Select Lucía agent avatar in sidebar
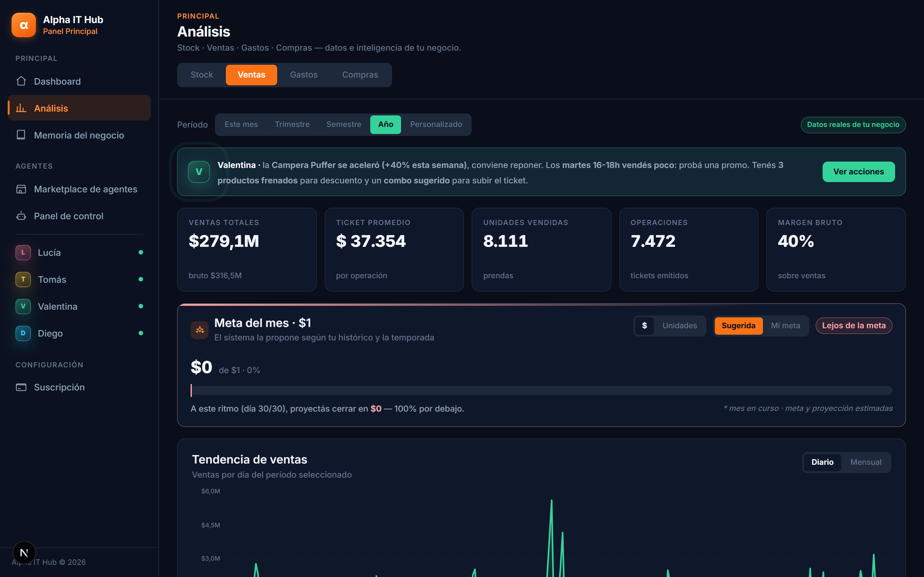Screen dimensions: 924x577 (x=23, y=252)
